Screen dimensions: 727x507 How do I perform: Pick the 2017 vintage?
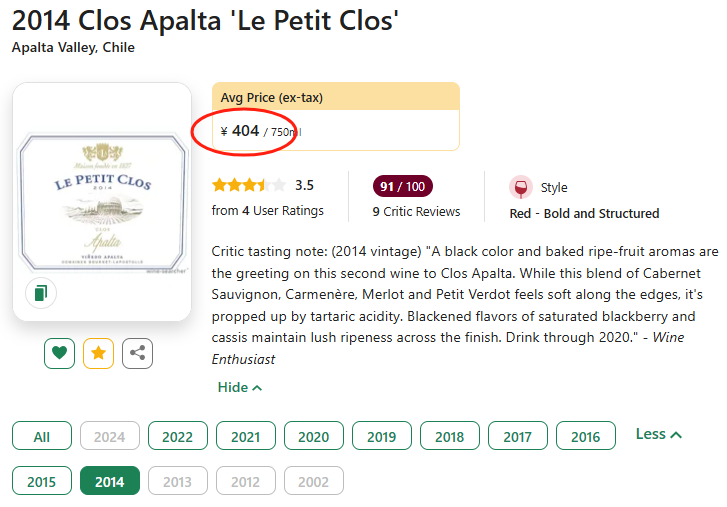pos(517,437)
